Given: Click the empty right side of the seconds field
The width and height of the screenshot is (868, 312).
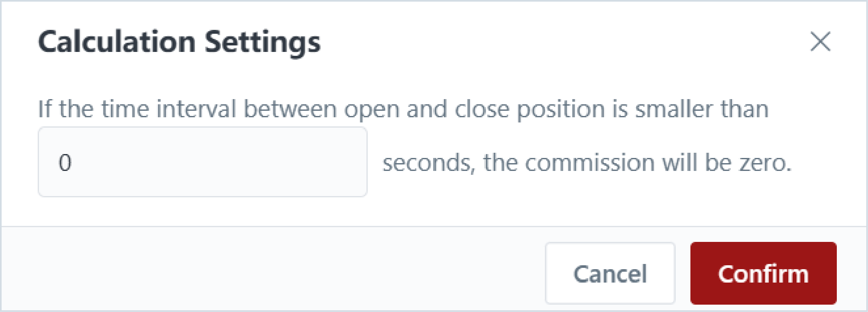Looking at the screenshot, I should (282, 162).
